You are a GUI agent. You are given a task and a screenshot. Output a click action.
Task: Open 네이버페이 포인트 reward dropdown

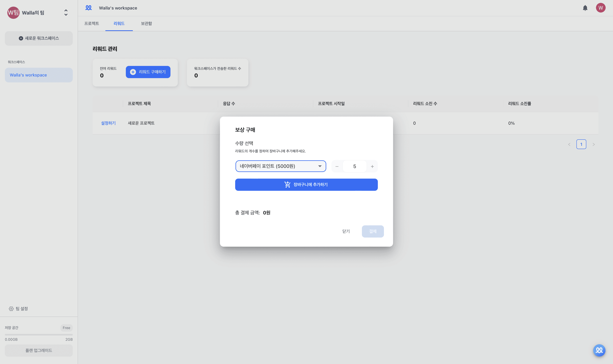point(281,166)
